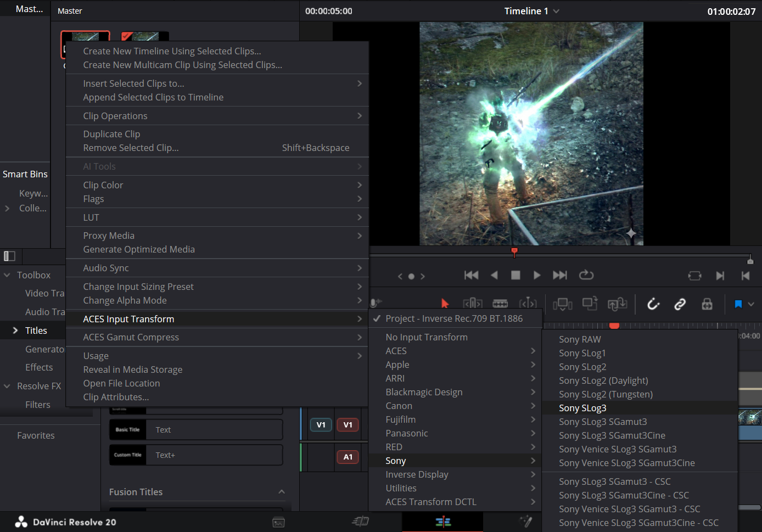
Task: Open the Media page icon
Action: pos(278,522)
